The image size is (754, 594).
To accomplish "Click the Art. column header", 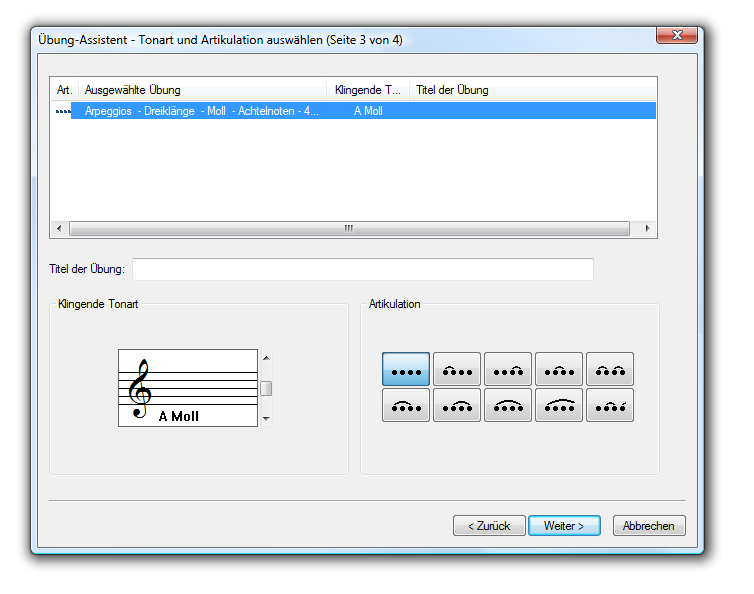I will [x=64, y=90].
